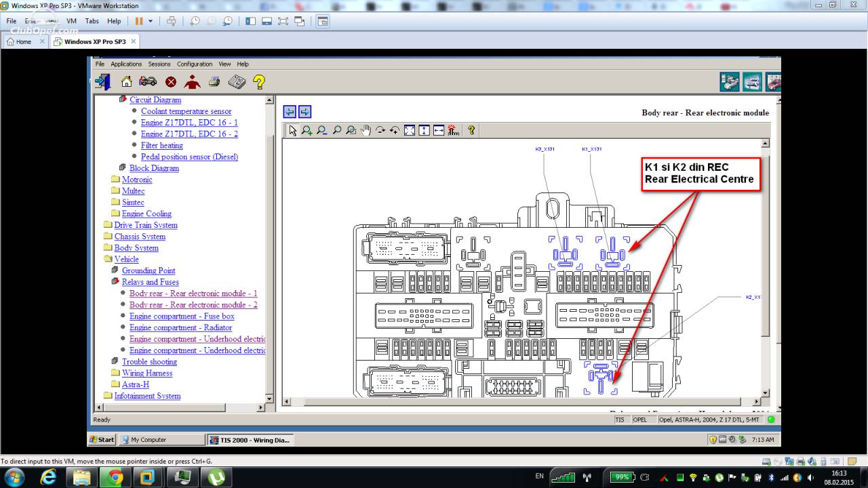
Task: Open TIS File menu
Action: [100, 64]
